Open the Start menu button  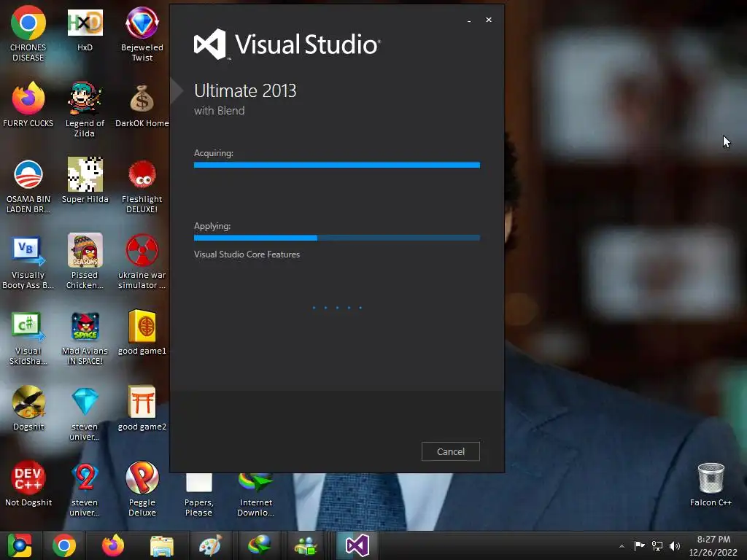(20, 545)
